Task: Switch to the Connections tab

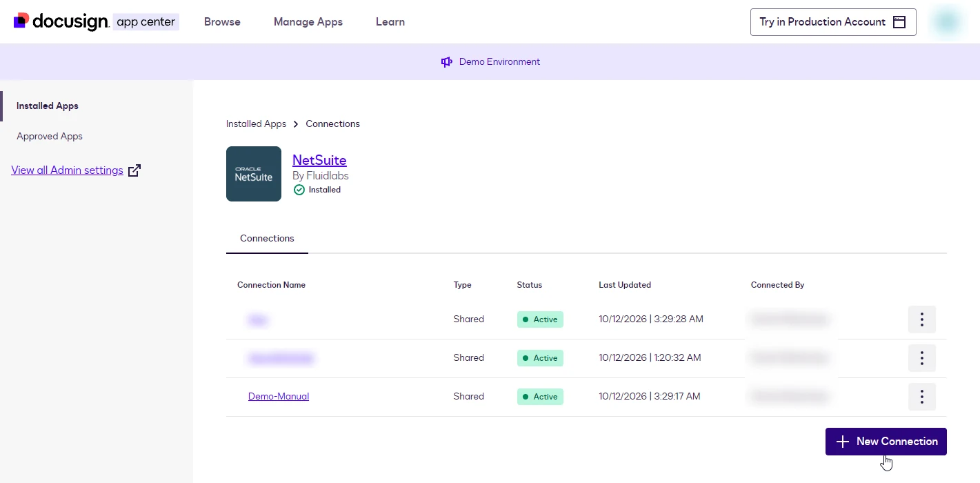Action: pyautogui.click(x=267, y=239)
